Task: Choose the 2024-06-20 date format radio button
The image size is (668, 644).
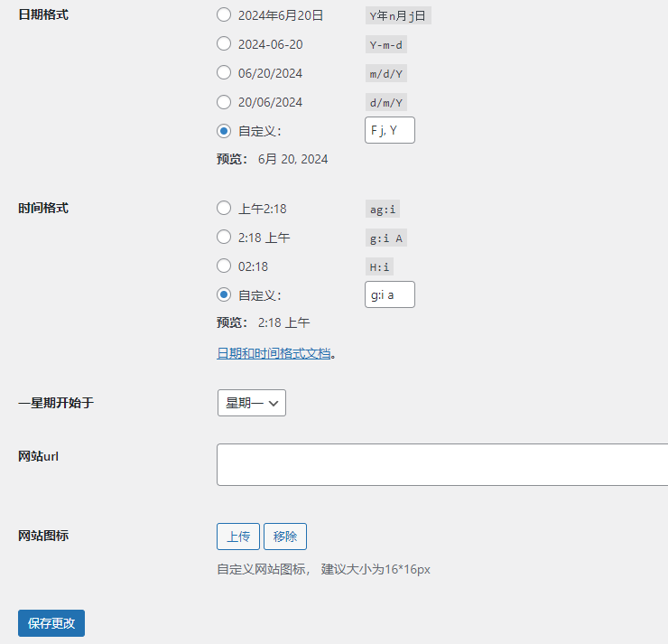Action: pyautogui.click(x=224, y=43)
